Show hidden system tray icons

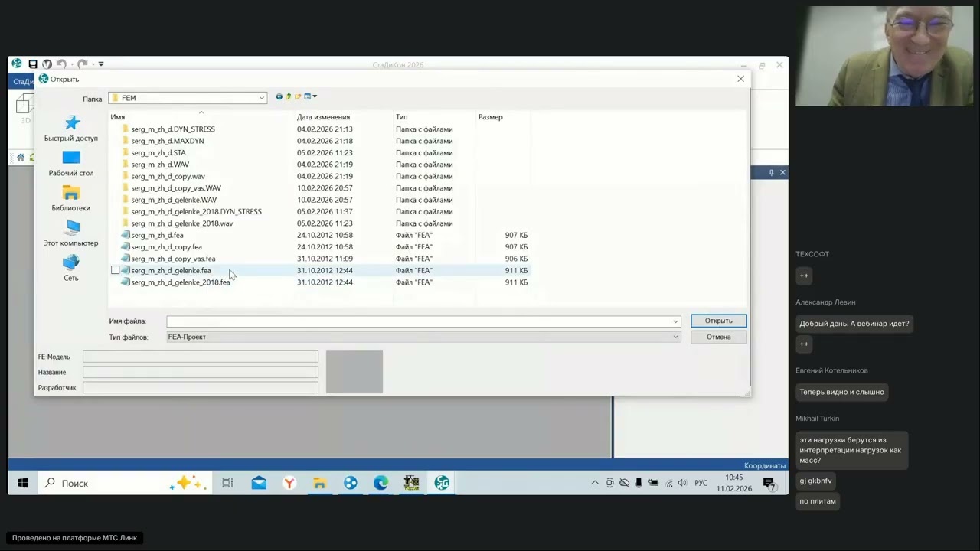click(595, 484)
